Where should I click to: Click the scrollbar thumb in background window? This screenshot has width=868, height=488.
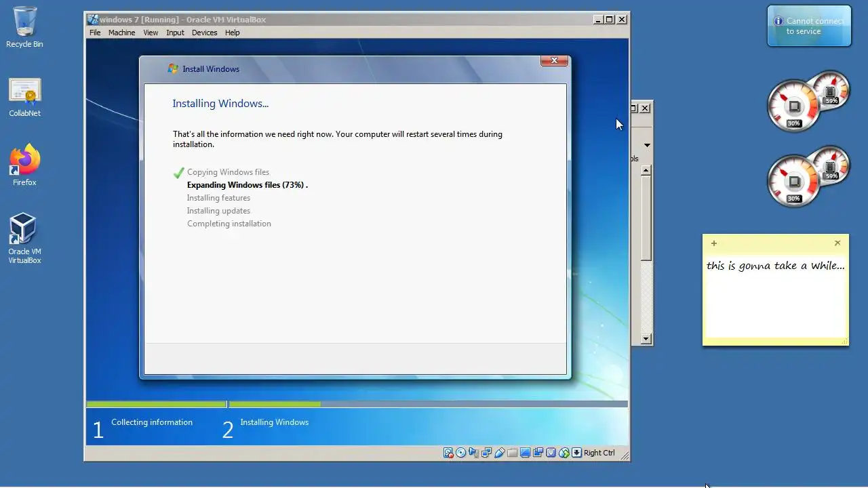click(x=646, y=218)
